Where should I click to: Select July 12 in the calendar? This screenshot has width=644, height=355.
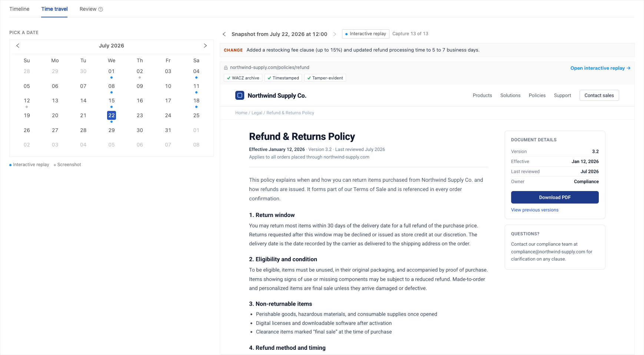pos(27,101)
